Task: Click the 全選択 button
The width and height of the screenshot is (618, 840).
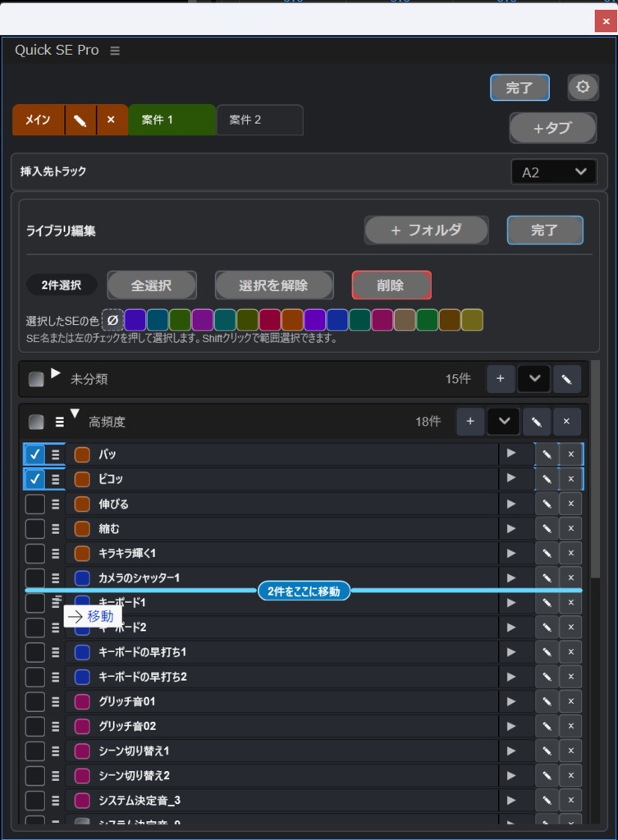Action: click(x=152, y=285)
